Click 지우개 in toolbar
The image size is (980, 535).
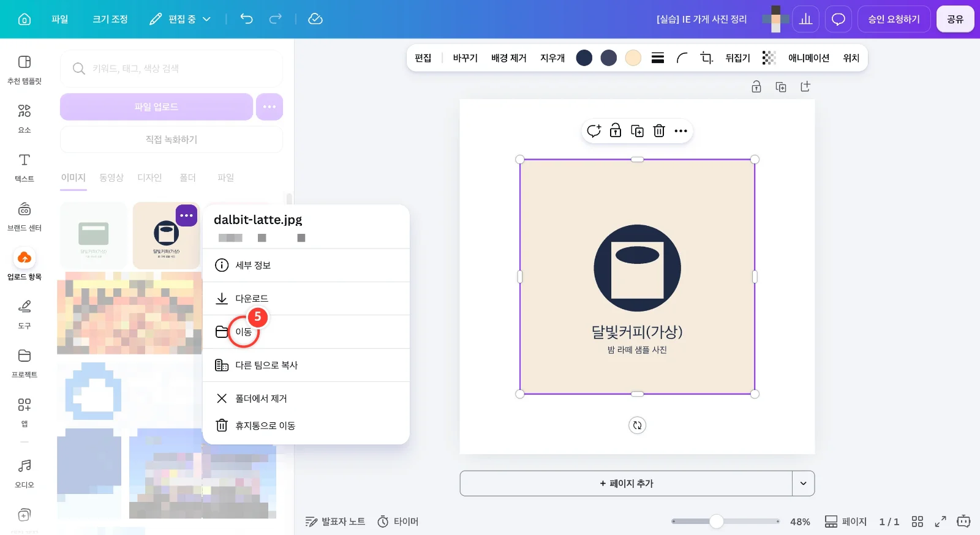tap(552, 58)
